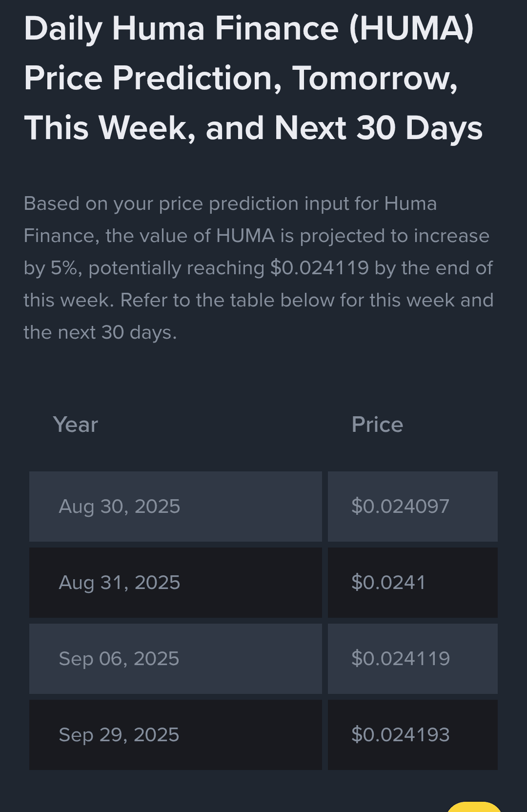Screen dimensions: 527x812
Task: Click "Next 30 Days" in the heading
Action: point(378,128)
